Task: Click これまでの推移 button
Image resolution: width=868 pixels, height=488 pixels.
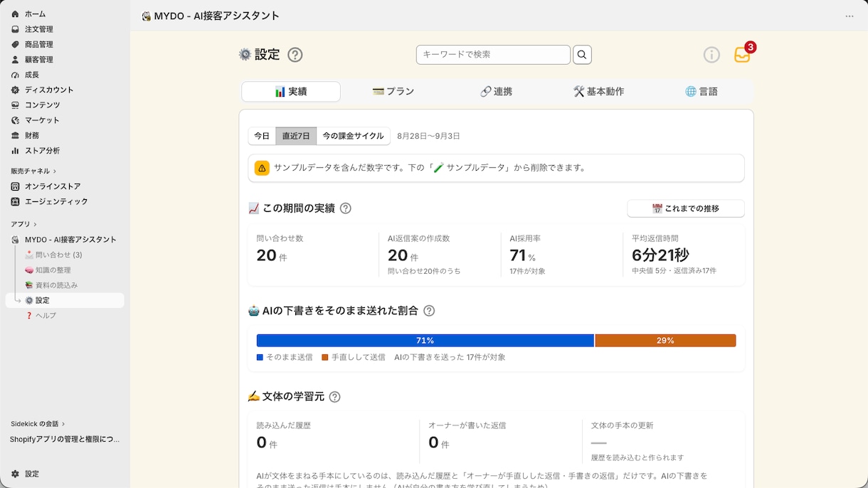Action: click(686, 208)
